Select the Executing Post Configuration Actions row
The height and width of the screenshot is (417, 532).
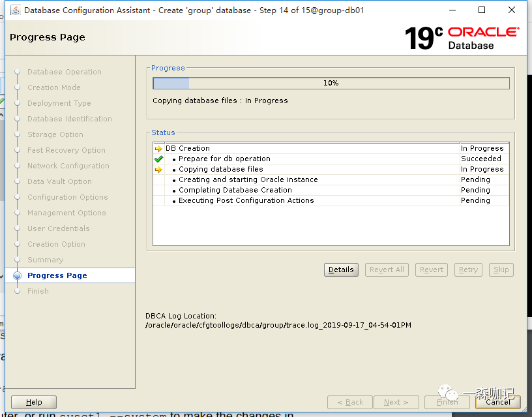pos(246,200)
